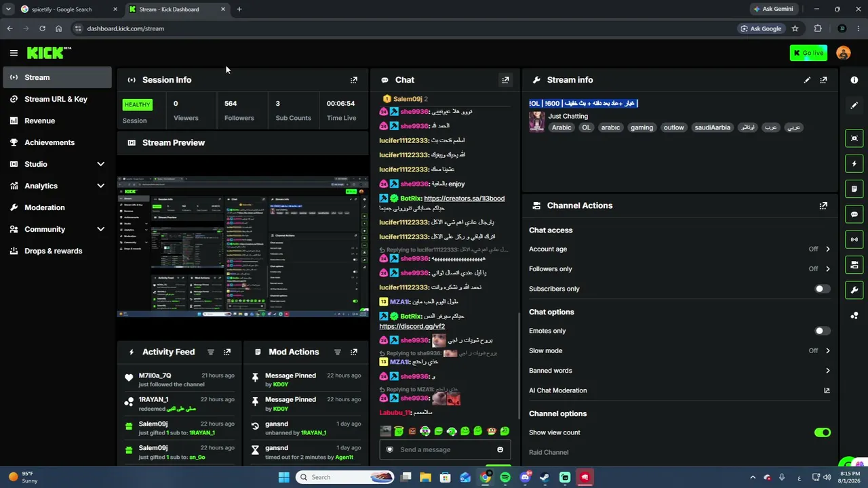Open Followers only settings arrow
The width and height of the screenshot is (868, 488).
click(827, 268)
